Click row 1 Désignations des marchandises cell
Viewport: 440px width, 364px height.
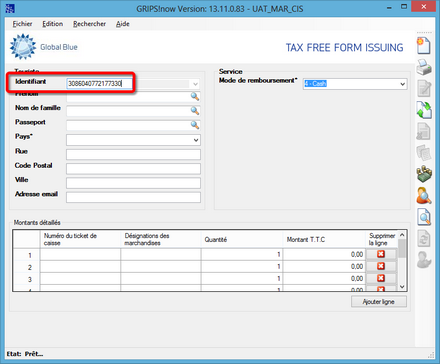pos(161,254)
